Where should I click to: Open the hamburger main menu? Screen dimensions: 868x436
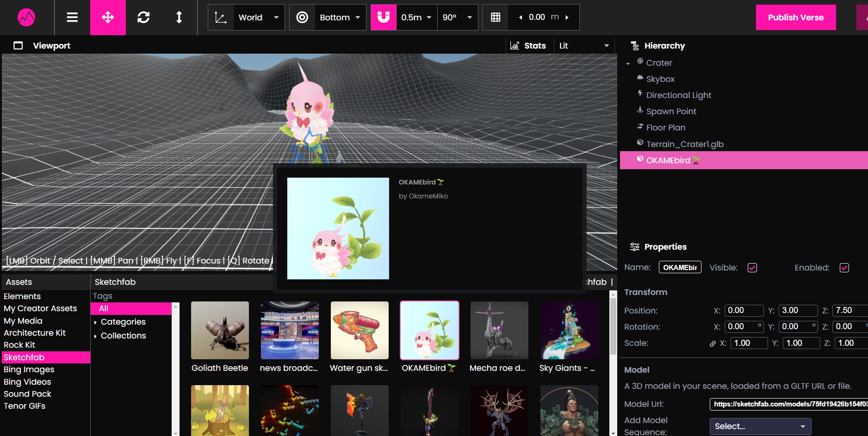(72, 18)
